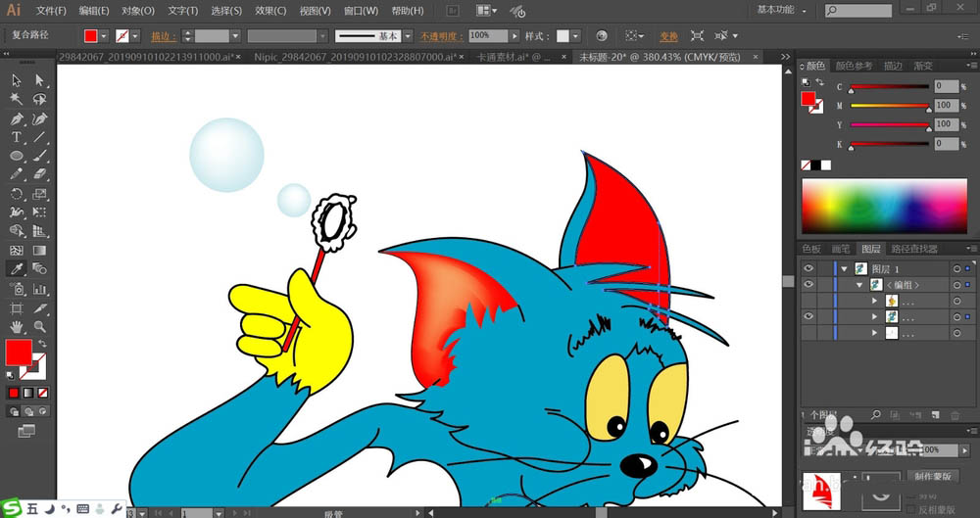Open stroke weight dropdown
The height and width of the screenshot is (518, 980).
click(x=235, y=36)
